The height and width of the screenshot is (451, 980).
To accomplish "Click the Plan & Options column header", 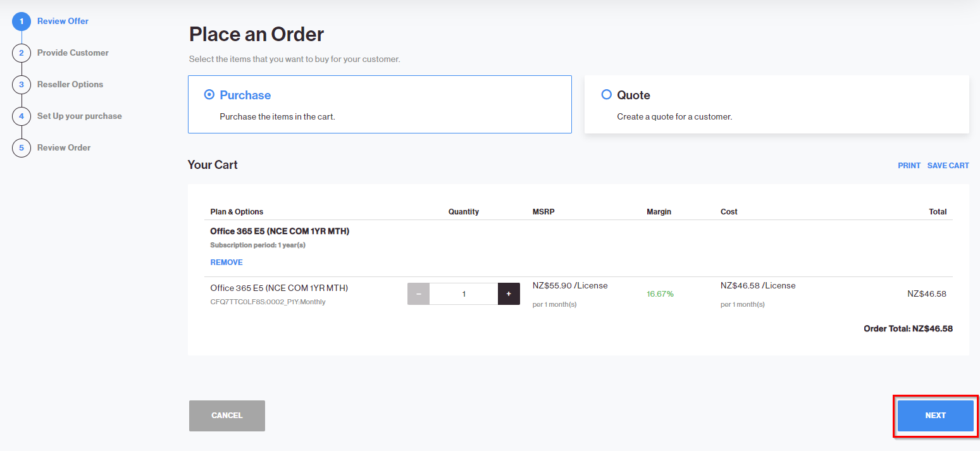I will point(237,212).
